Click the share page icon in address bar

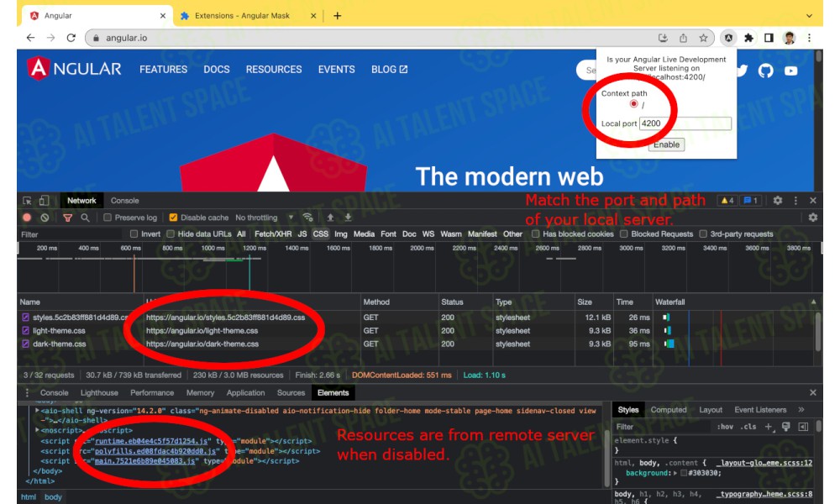[x=683, y=38]
